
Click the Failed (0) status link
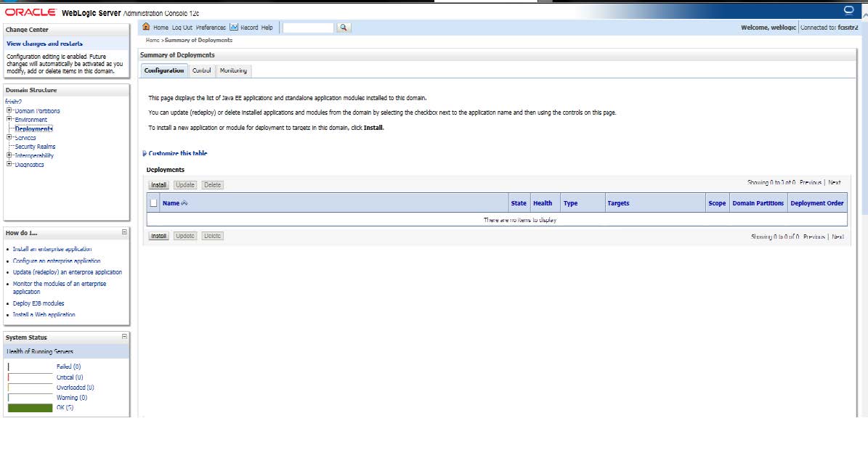pyautogui.click(x=69, y=367)
